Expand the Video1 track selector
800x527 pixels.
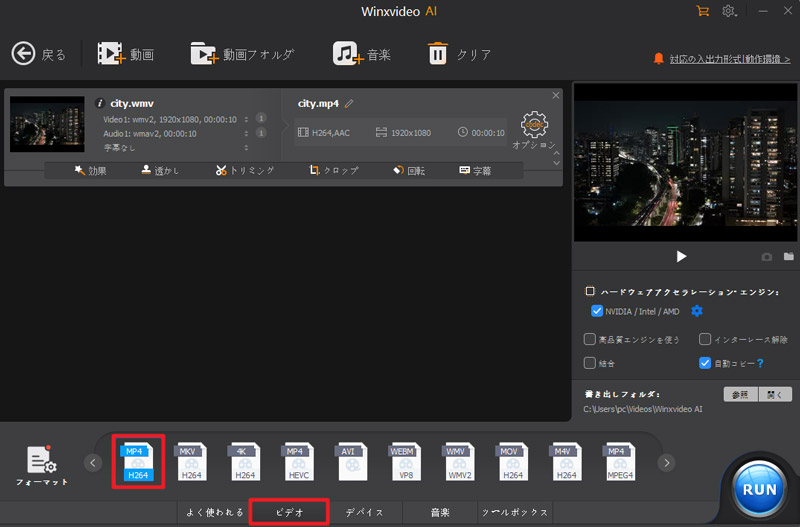pos(246,119)
